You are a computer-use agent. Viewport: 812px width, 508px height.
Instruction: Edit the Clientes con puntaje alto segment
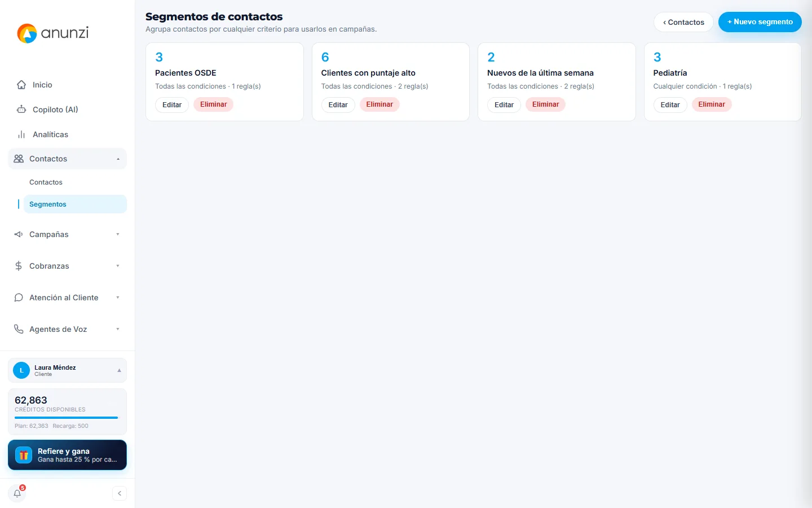click(338, 104)
